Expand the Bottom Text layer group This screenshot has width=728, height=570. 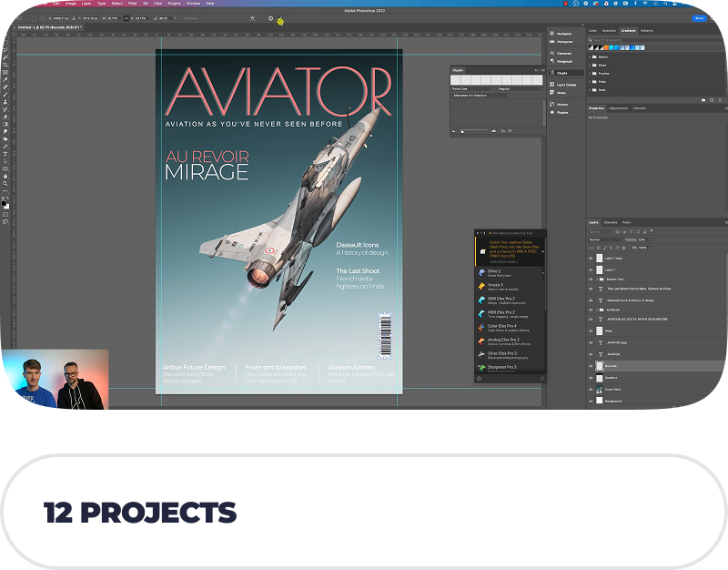[x=597, y=280]
